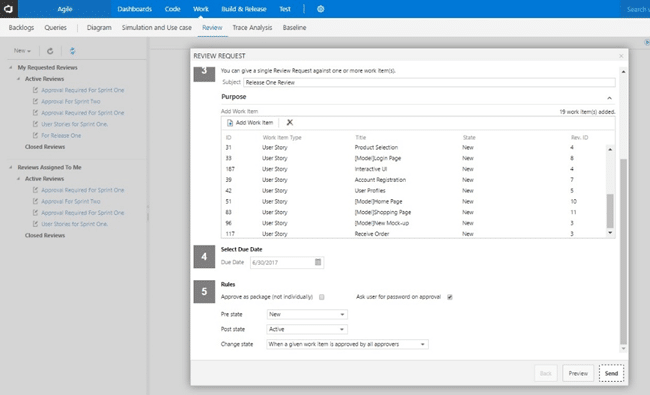Open the Post state dropdown

pos(307,330)
